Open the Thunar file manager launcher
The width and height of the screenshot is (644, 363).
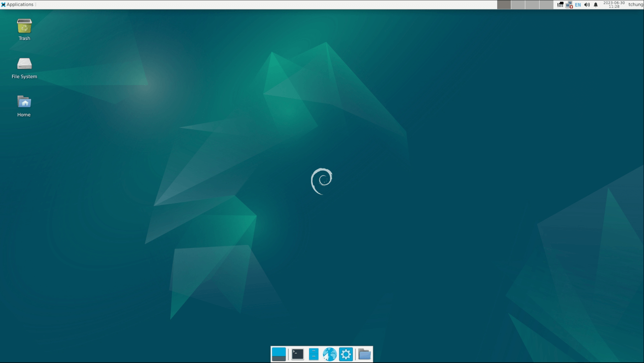pos(313,354)
